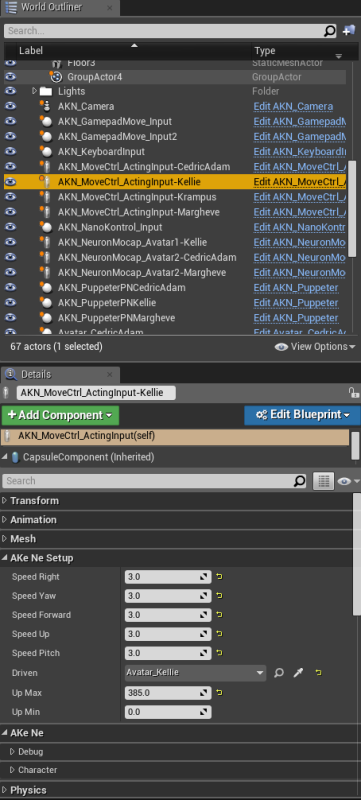
Task: Expand the Physics section
Action: click(5, 790)
